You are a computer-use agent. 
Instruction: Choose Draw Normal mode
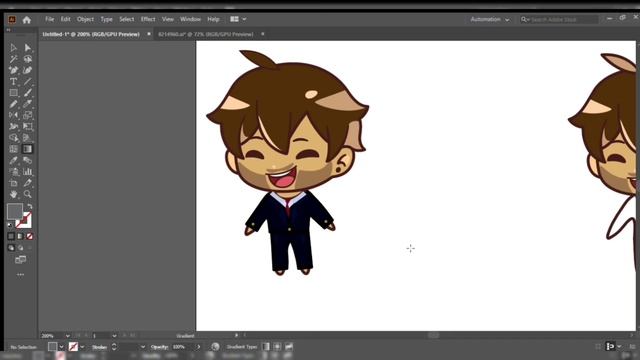11,248
